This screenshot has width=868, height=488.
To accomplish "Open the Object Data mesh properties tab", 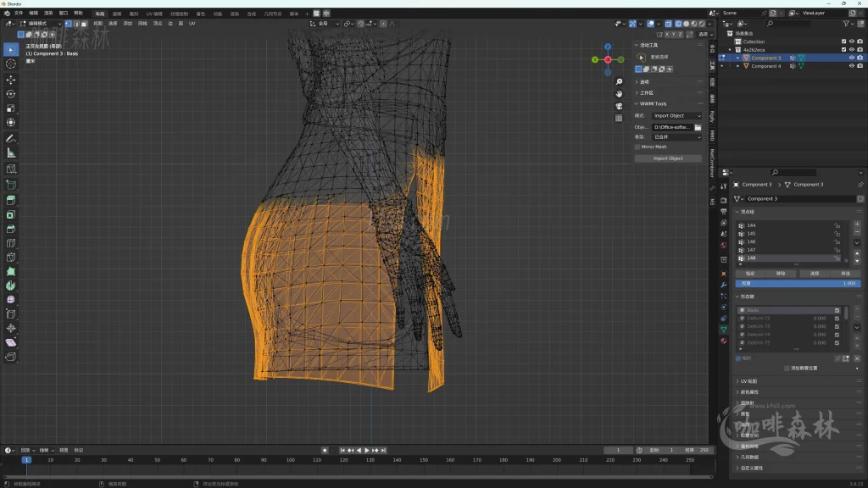I will [x=724, y=330].
